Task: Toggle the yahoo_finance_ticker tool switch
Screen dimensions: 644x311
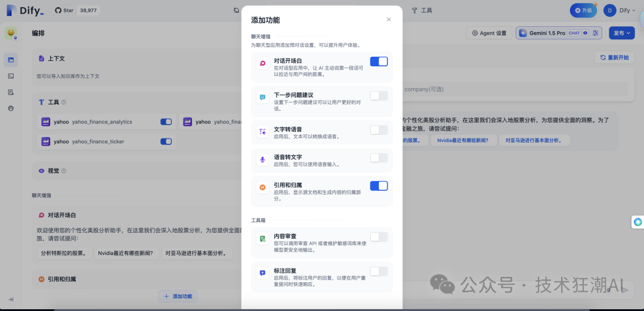Action: click(x=166, y=141)
